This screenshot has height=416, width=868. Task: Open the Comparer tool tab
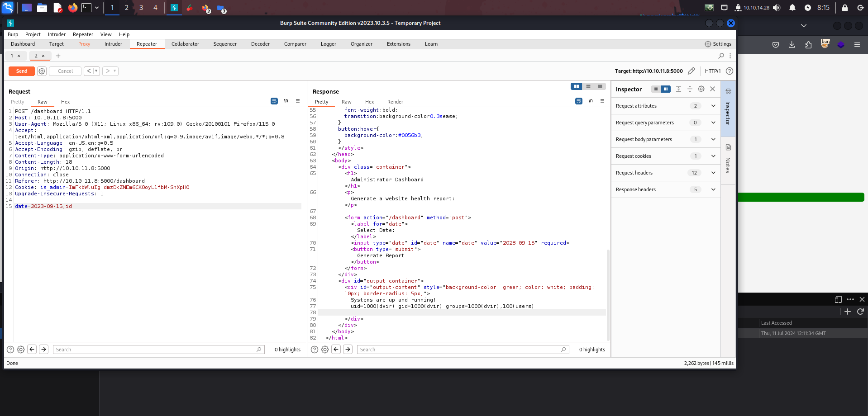295,44
